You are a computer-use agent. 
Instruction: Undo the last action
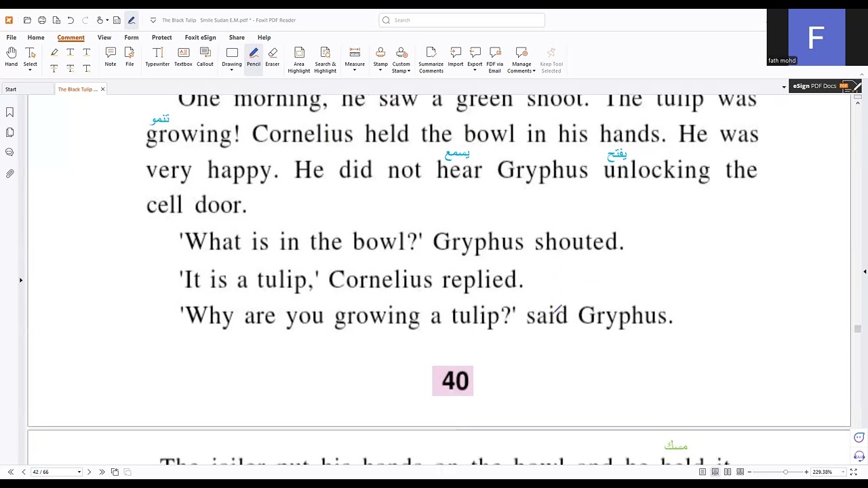71,20
